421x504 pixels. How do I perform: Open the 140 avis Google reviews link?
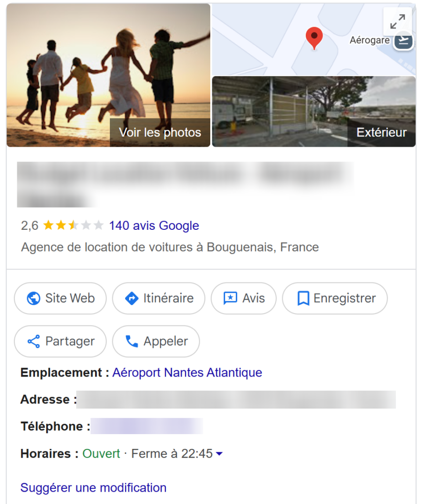coord(154,226)
